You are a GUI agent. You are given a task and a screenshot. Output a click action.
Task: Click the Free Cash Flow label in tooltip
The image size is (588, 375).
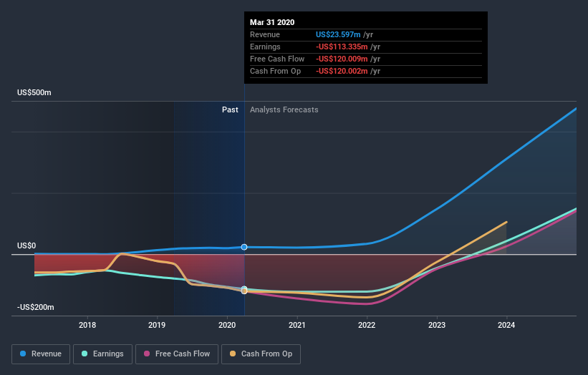point(277,59)
